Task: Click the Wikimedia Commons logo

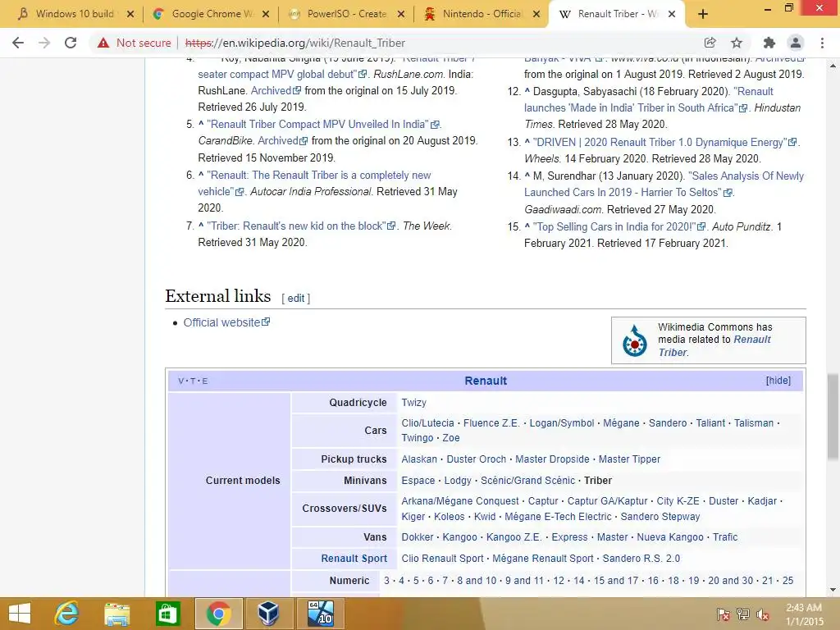Action: 635,341
